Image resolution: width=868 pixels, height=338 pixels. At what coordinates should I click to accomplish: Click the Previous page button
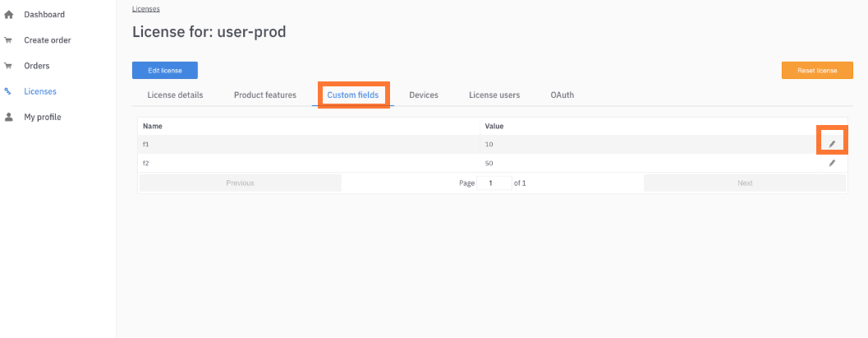click(240, 183)
